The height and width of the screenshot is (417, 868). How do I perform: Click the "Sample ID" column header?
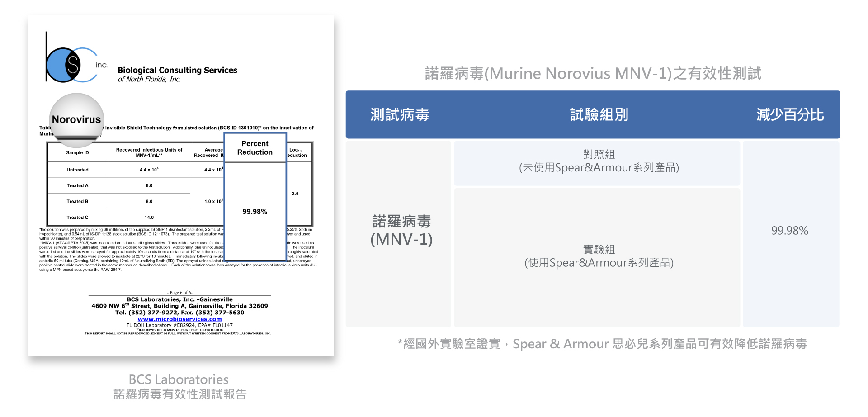(x=78, y=152)
